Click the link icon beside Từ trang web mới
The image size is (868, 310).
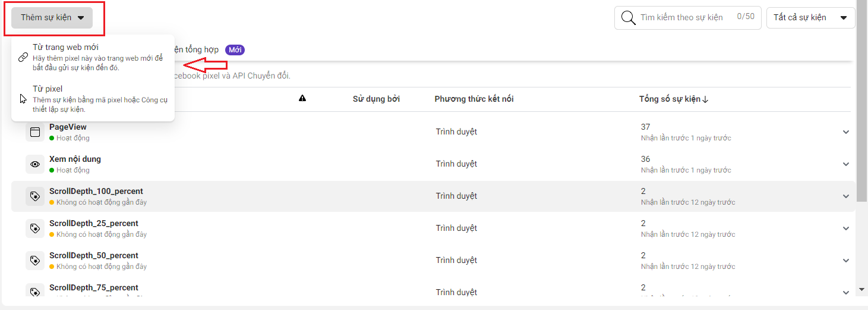[x=23, y=57]
